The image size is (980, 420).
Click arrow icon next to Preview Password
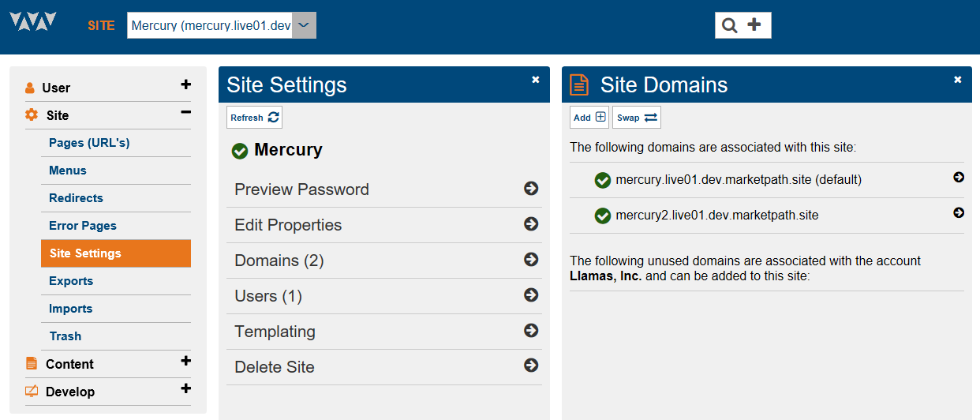[531, 189]
